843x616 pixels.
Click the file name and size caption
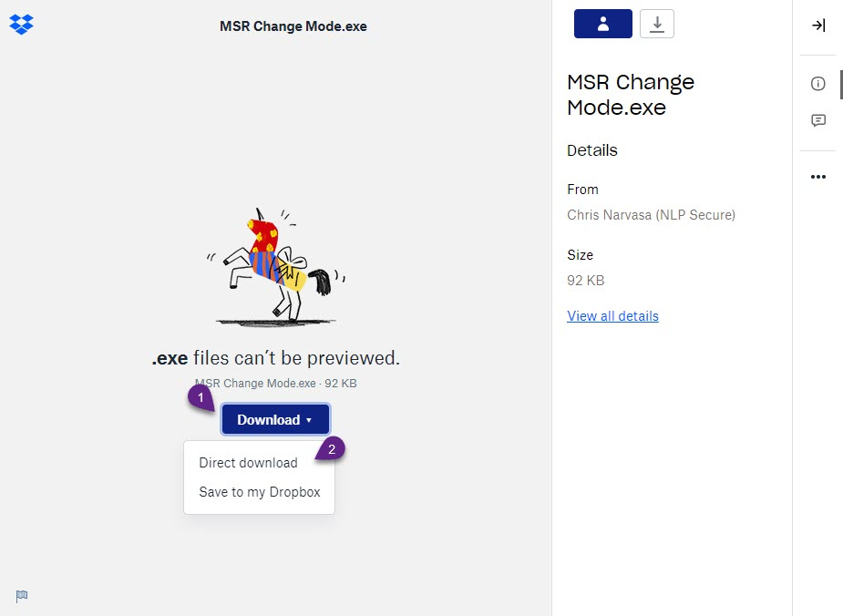tap(275, 384)
